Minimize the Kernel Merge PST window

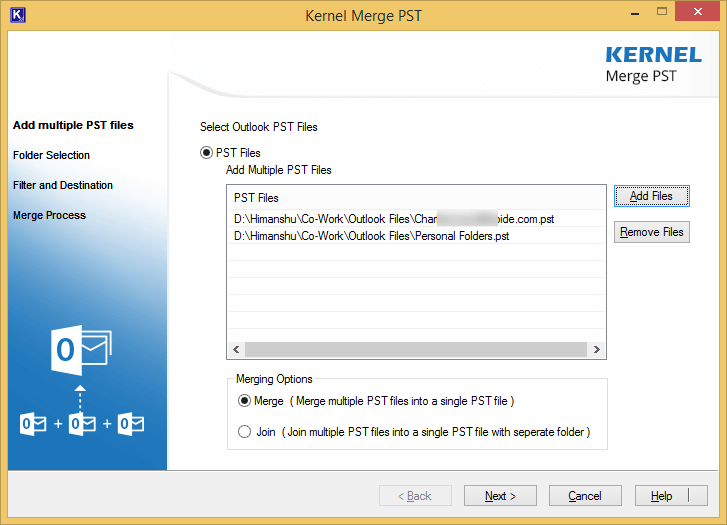[x=635, y=13]
